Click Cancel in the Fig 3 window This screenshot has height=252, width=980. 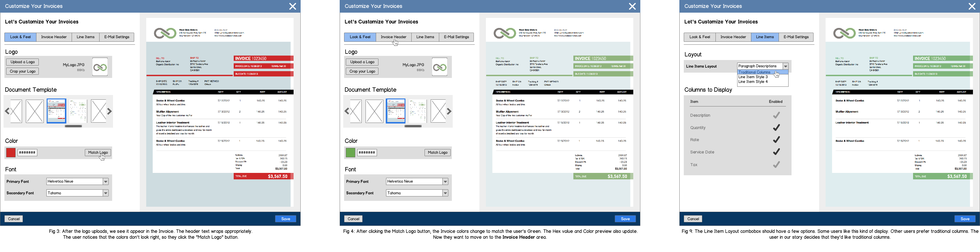pos(14,219)
